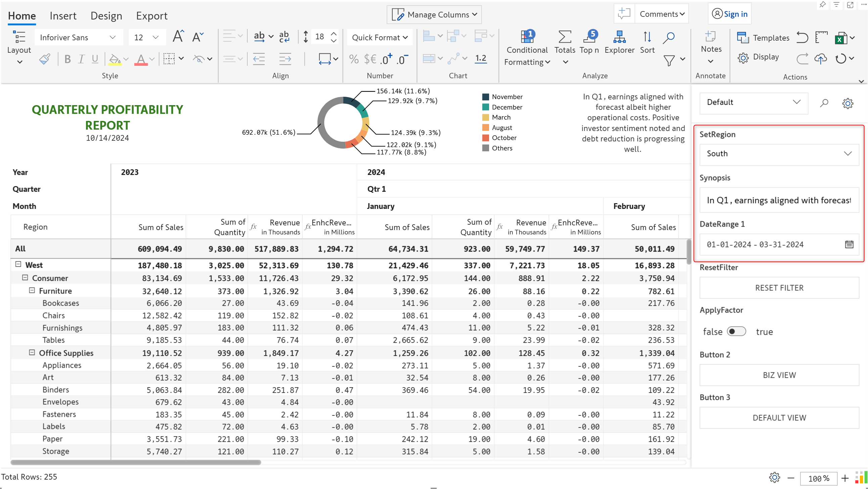Collapse the West region row
Viewport: 868px width, 489px height.
(x=18, y=264)
